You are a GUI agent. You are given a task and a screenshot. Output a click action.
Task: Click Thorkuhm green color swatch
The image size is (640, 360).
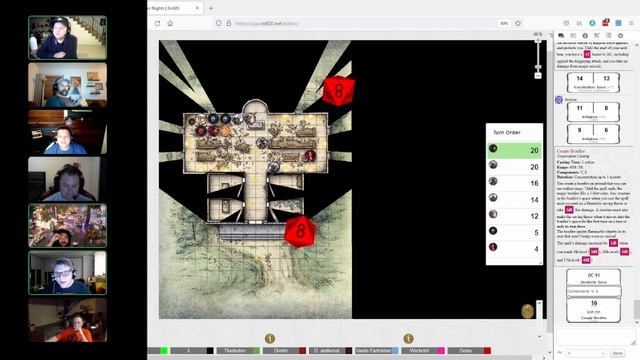[x=256, y=351]
